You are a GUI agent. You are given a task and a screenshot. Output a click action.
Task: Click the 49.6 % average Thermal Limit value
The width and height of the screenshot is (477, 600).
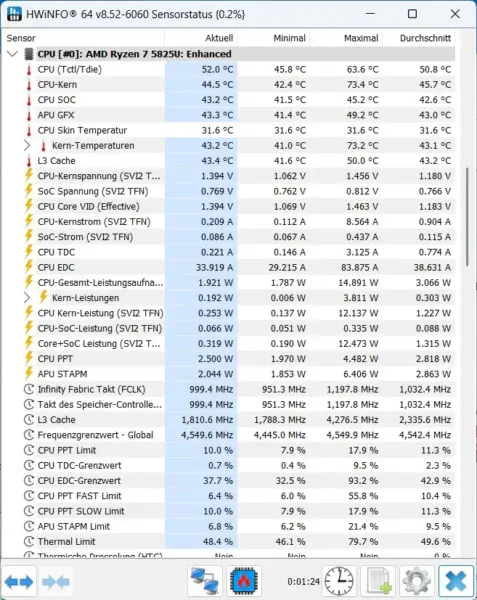click(436, 542)
